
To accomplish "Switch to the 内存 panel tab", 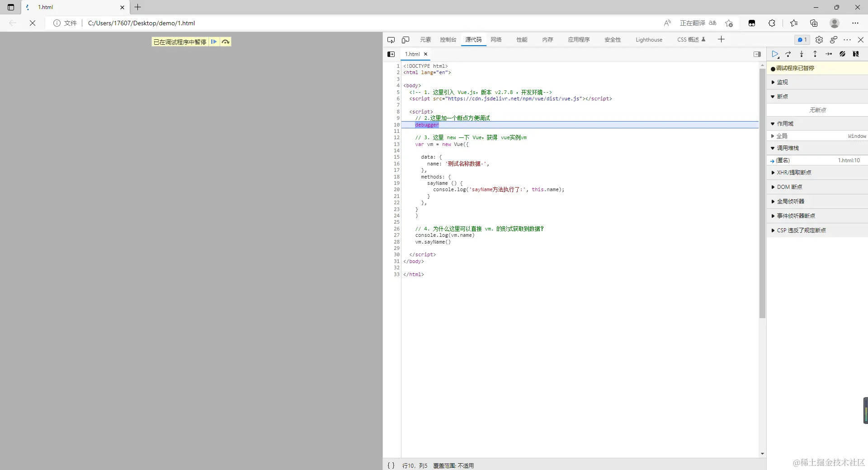I will point(547,40).
